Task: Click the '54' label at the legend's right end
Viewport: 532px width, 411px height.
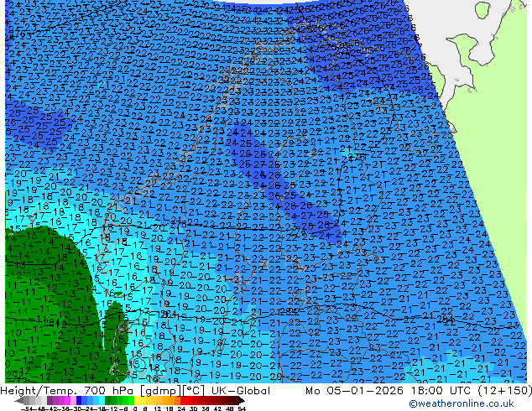Action: pyautogui.click(x=242, y=408)
